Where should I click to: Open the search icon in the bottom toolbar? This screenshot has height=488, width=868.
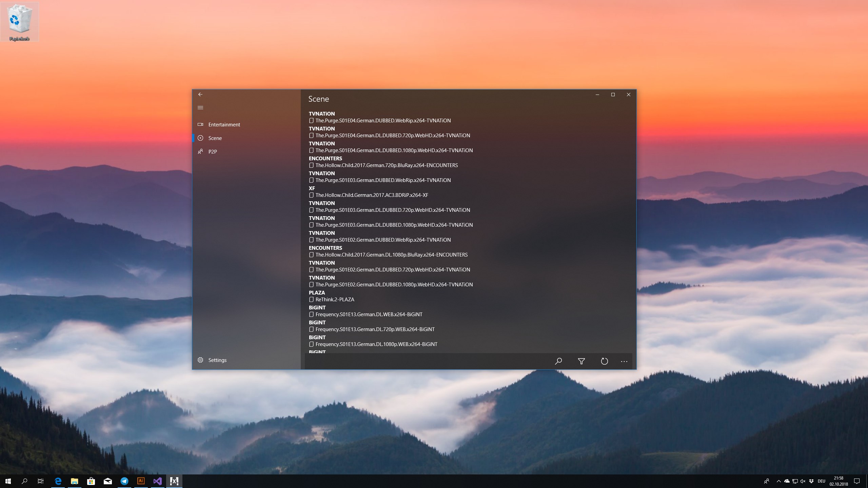(x=558, y=361)
